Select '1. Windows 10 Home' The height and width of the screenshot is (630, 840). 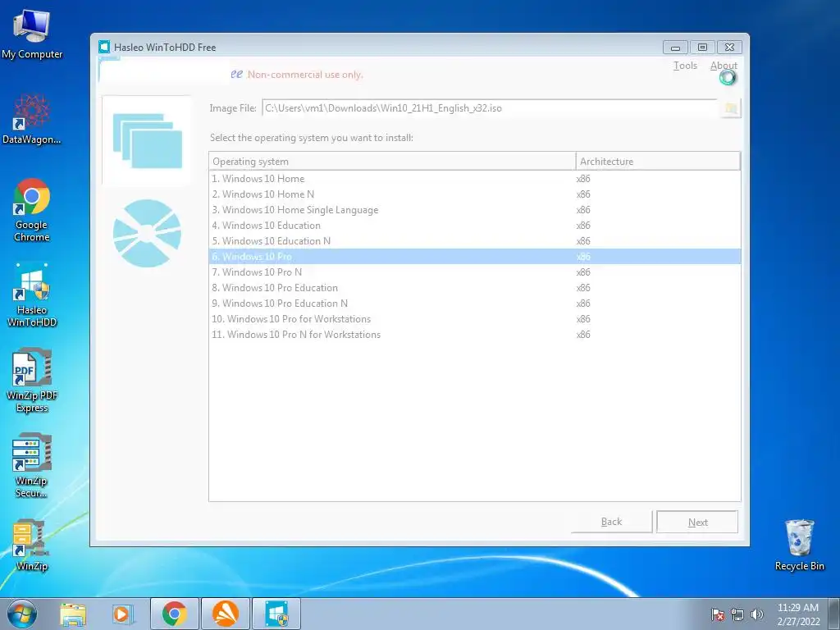click(475, 179)
